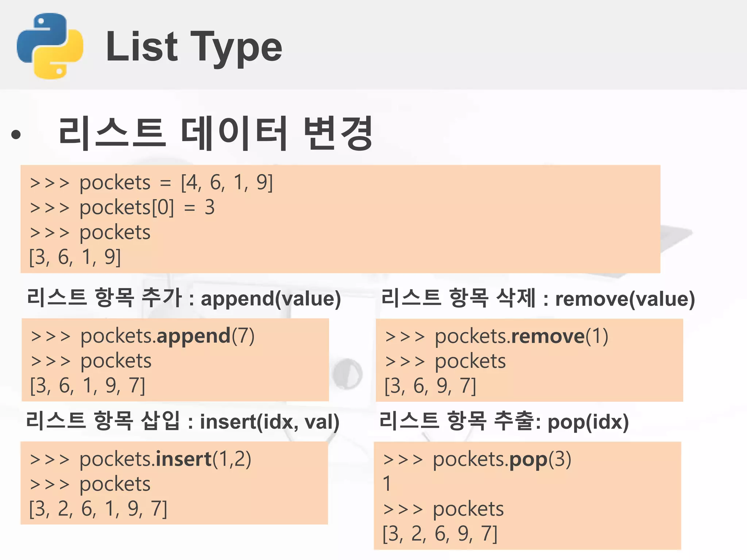Screen dimensions: 747x560
Task: Click the [3, 6, 1, 9] output line
Action: [x=75, y=257]
